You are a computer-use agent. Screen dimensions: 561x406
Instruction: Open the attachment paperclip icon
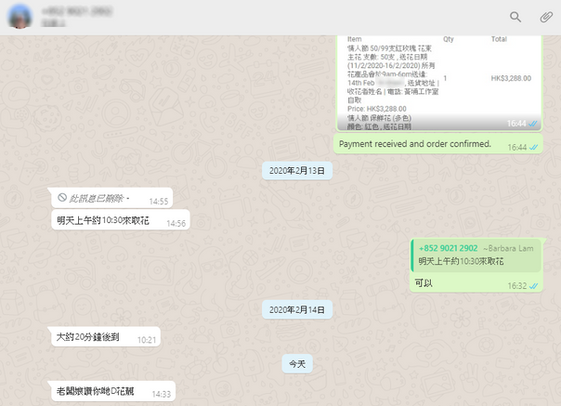click(x=546, y=17)
